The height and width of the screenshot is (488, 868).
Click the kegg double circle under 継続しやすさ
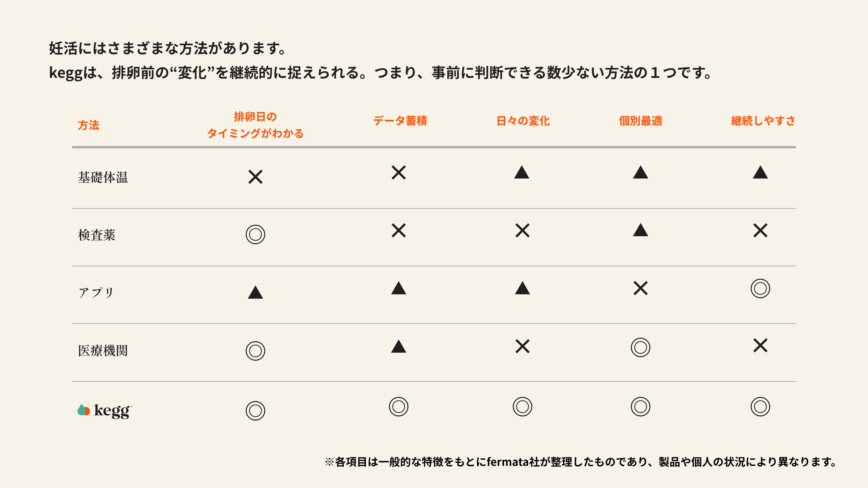pyautogui.click(x=760, y=407)
